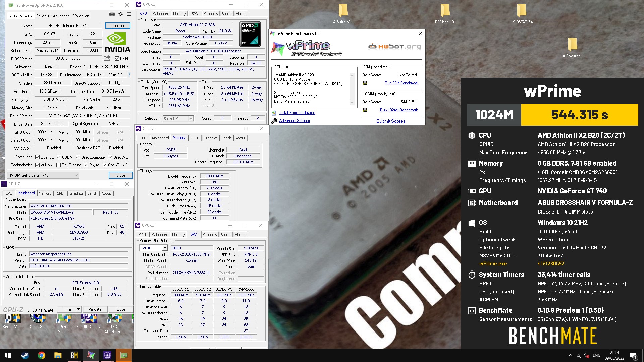The height and width of the screenshot is (362, 644).
Task: Toggle the Ray Tracing checkbox
Action: tap(59, 165)
